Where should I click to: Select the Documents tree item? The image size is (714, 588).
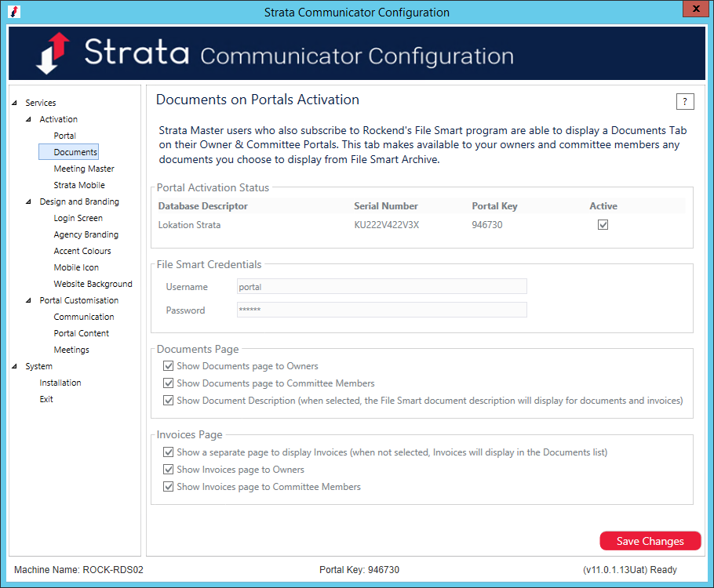point(69,152)
